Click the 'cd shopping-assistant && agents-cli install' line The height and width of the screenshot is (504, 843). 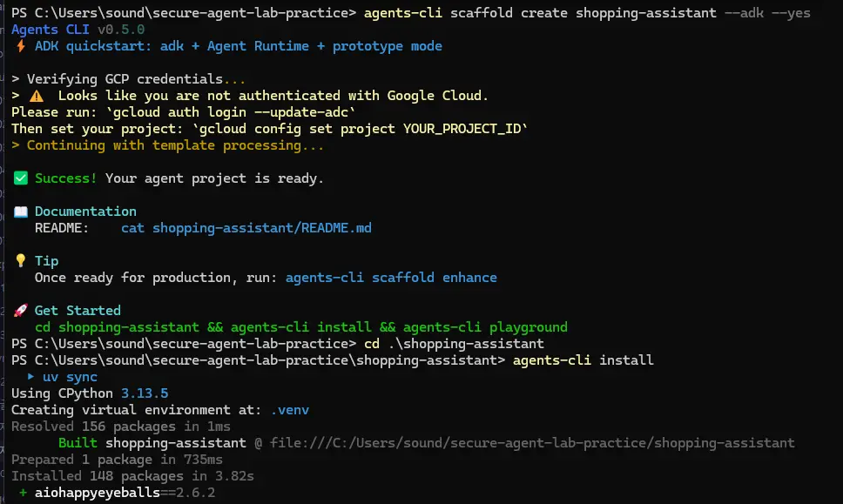point(301,327)
